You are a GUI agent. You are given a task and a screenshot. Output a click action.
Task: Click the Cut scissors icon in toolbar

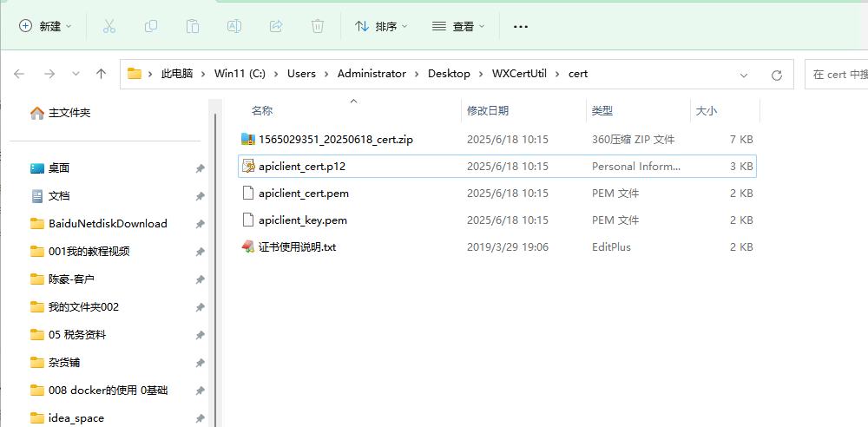(x=109, y=26)
